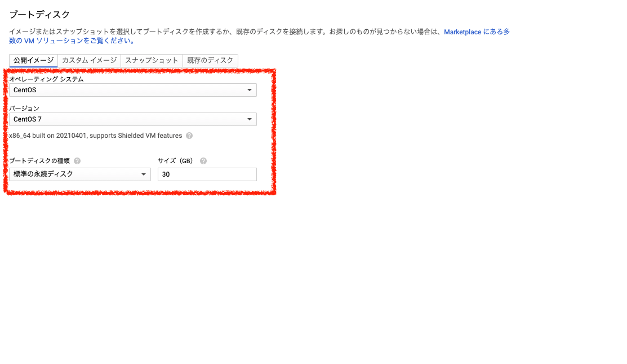Select the disk size input showing 30
This screenshot has height=364, width=627.
(x=207, y=174)
